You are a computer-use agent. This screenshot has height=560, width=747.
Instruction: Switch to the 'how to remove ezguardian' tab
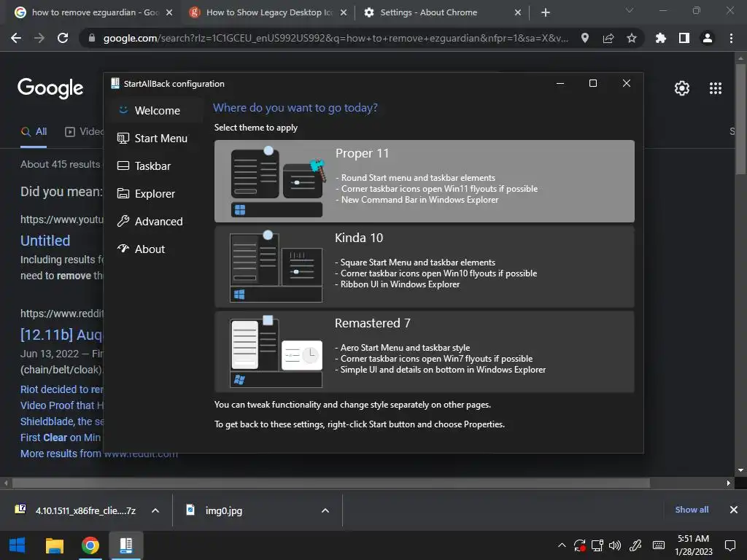click(93, 12)
